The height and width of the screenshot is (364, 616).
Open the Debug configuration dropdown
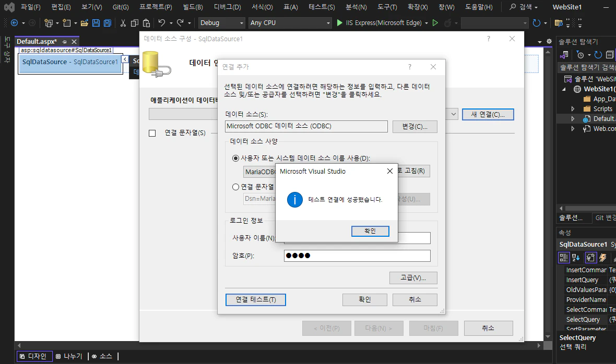[x=242, y=23]
